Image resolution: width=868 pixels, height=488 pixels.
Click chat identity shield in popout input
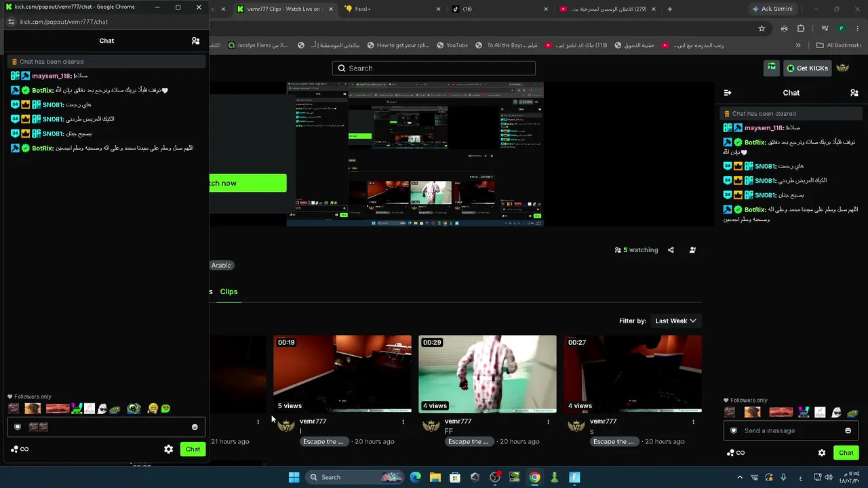pyautogui.click(x=18, y=427)
